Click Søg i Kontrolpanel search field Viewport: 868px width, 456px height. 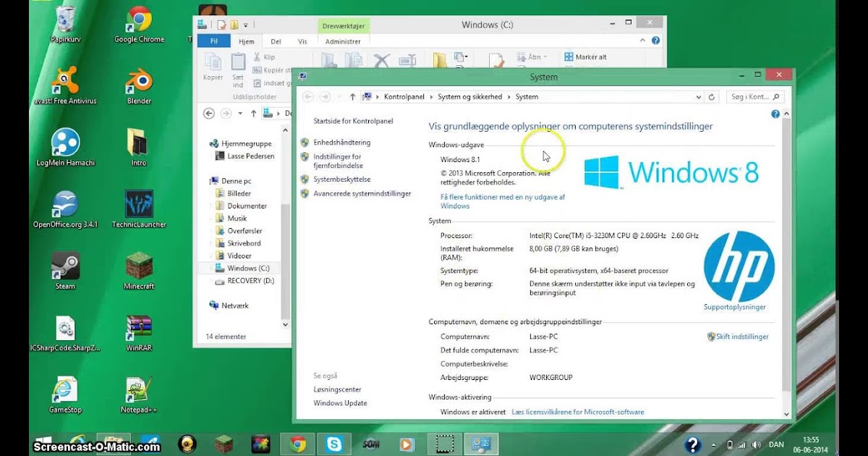point(755,97)
